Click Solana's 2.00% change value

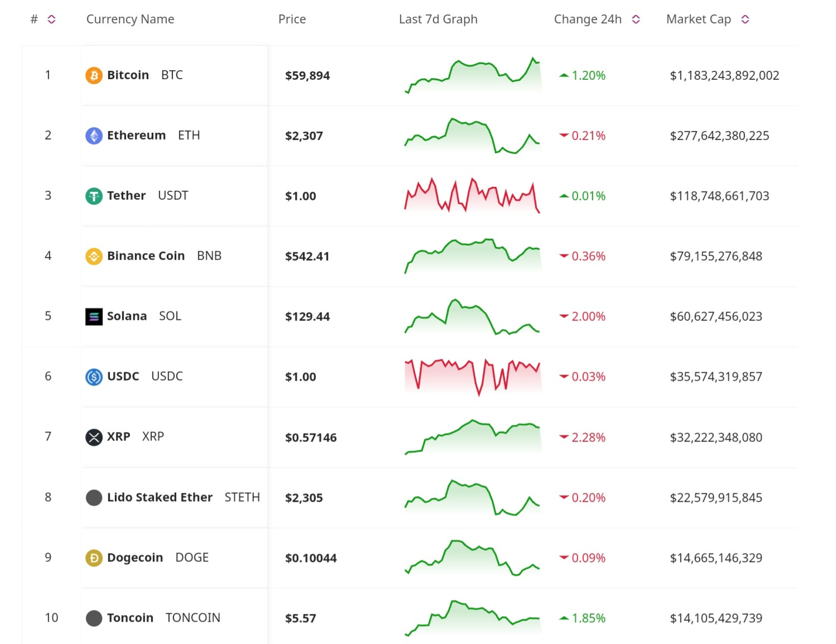588,316
